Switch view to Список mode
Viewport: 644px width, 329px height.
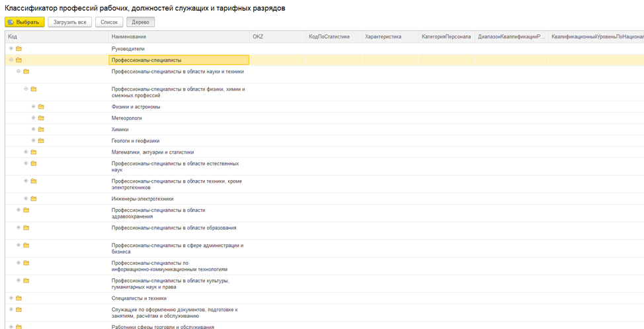(109, 22)
